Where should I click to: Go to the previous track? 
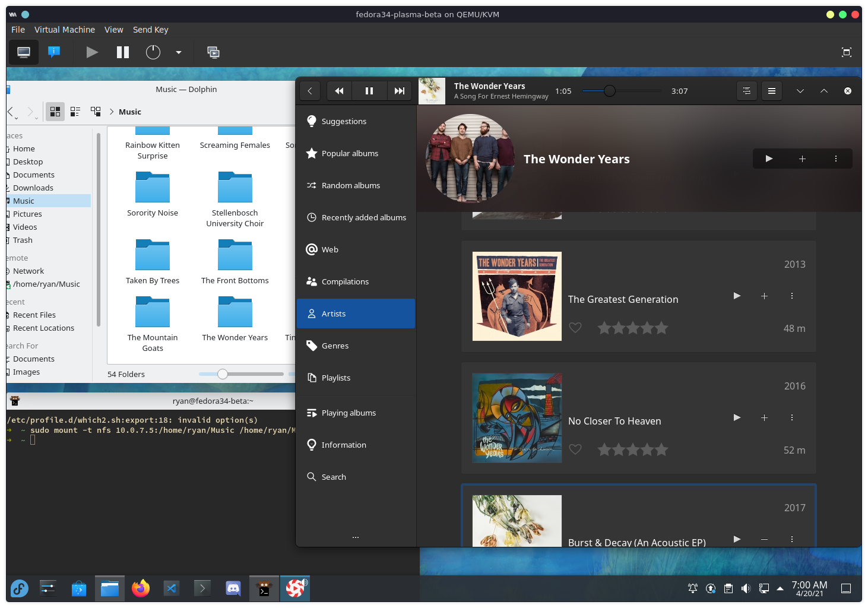tap(339, 91)
